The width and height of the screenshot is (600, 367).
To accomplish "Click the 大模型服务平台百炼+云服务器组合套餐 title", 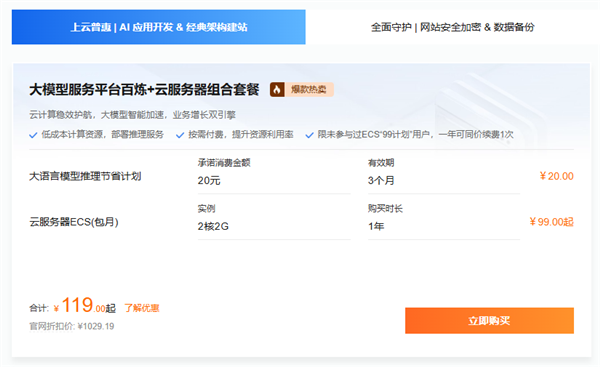I will 144,90.
